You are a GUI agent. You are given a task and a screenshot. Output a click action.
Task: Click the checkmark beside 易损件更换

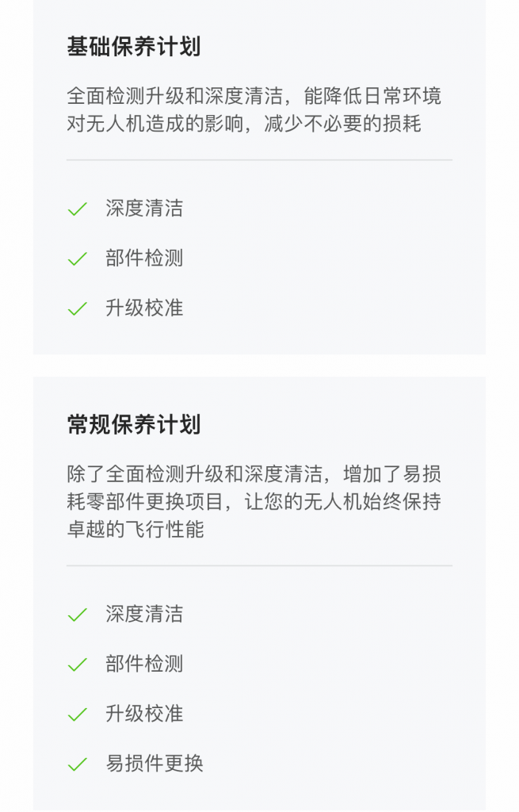coord(78,764)
